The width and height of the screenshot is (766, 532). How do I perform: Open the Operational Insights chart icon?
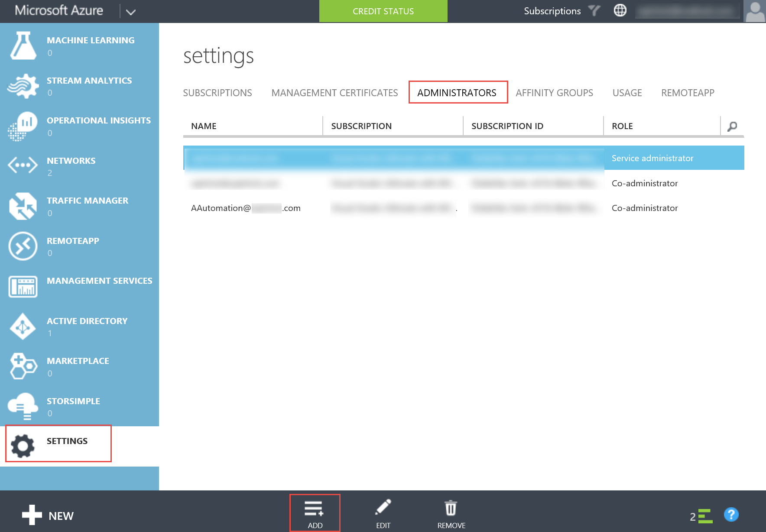(23, 126)
